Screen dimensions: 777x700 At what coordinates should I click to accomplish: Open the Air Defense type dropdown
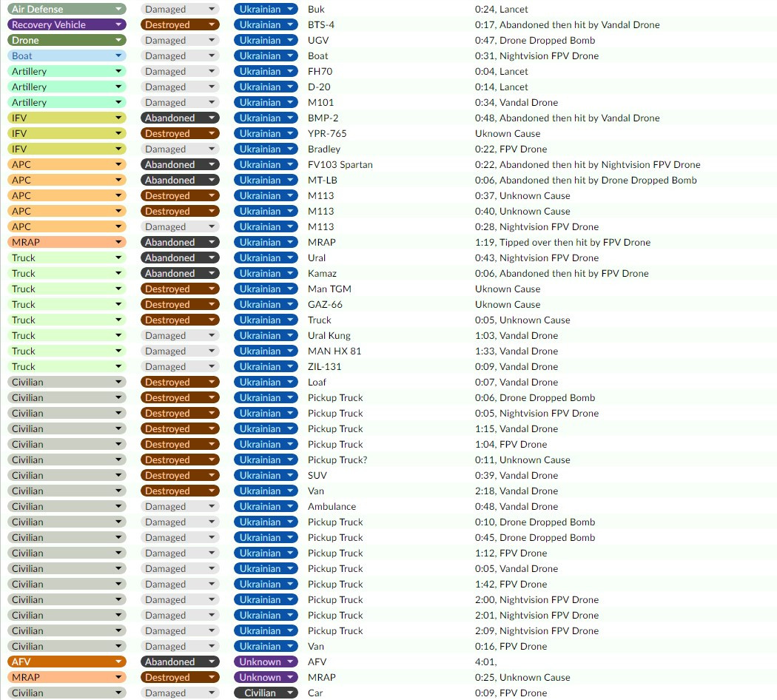click(67, 9)
